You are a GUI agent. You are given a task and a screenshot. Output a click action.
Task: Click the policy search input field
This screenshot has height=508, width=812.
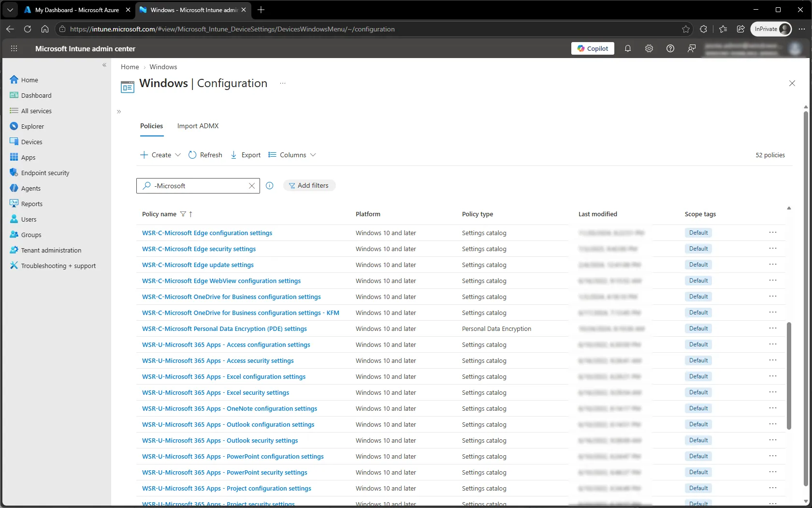pos(198,186)
